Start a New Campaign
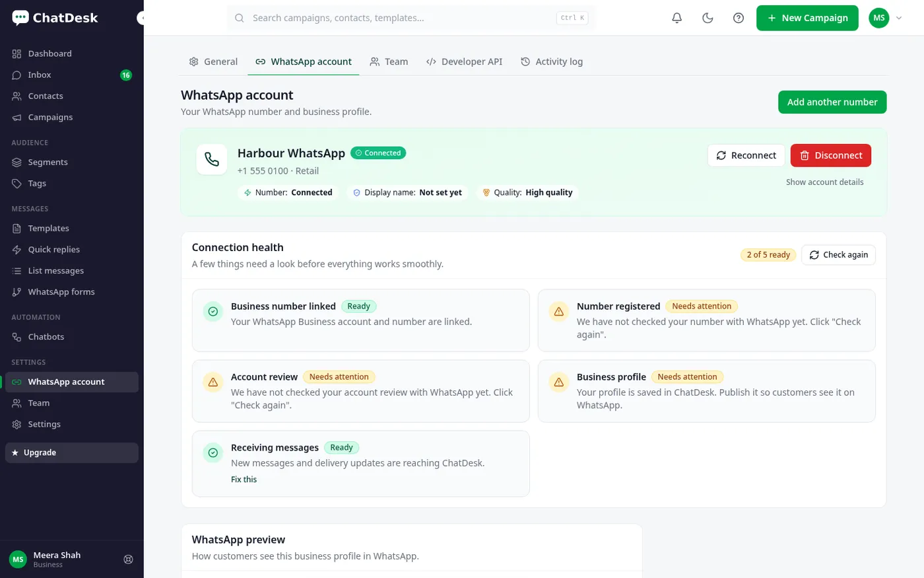The height and width of the screenshot is (578, 924). [x=807, y=18]
